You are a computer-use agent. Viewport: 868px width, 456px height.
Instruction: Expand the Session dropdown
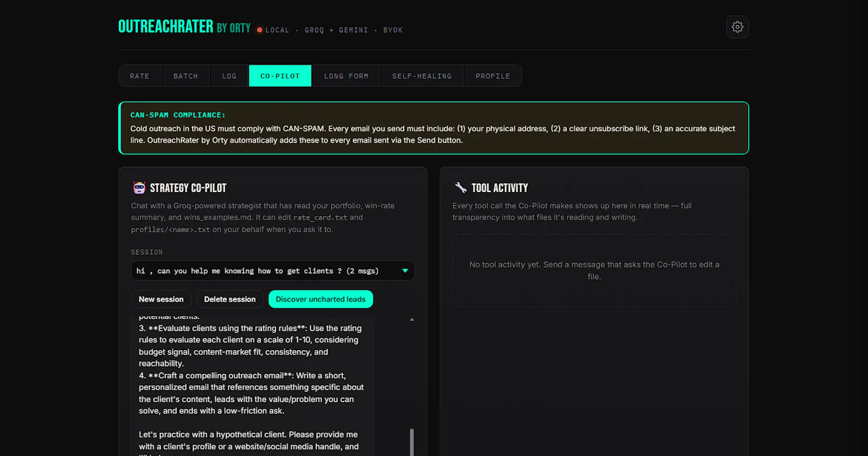click(x=272, y=270)
